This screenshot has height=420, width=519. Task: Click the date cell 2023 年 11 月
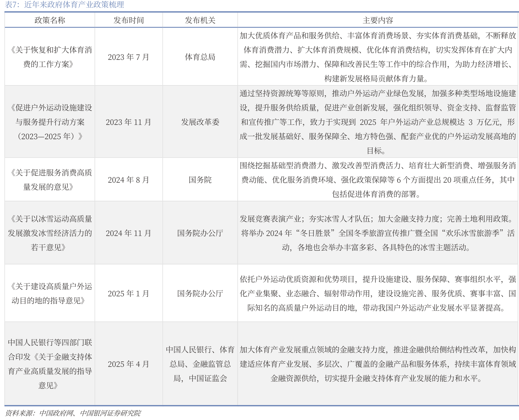[129, 122]
